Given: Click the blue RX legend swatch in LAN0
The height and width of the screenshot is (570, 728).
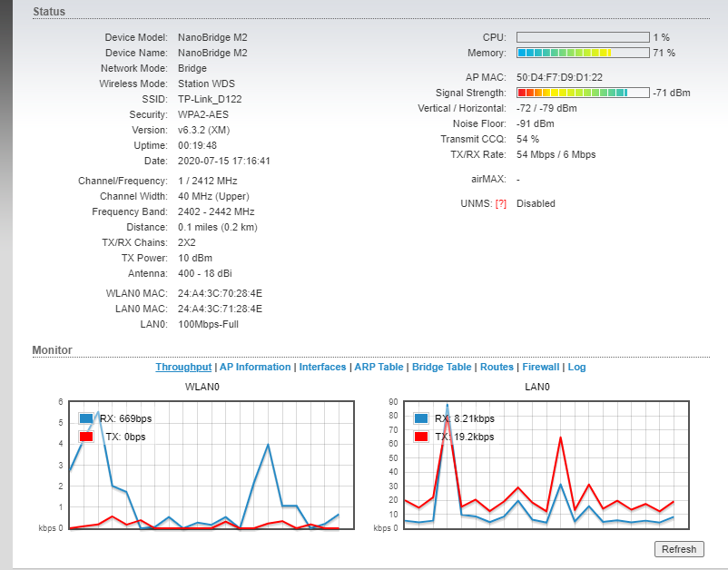Looking at the screenshot, I should [x=421, y=418].
